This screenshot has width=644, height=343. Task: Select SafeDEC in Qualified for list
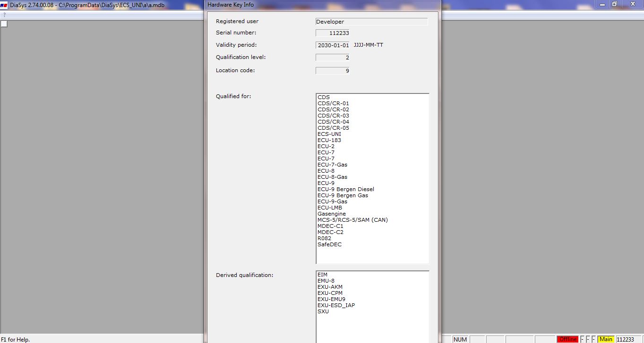(x=329, y=244)
